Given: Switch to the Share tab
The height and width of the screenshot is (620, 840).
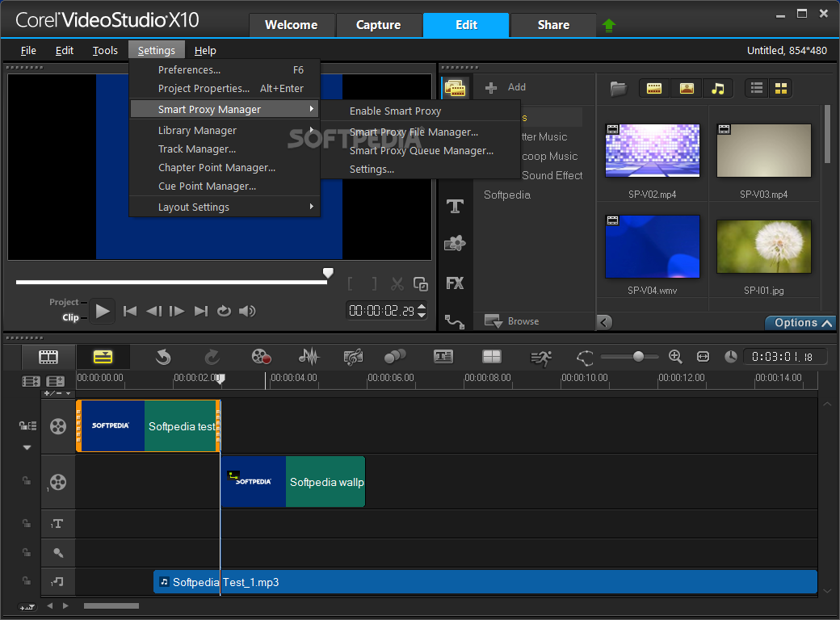Looking at the screenshot, I should click(553, 25).
